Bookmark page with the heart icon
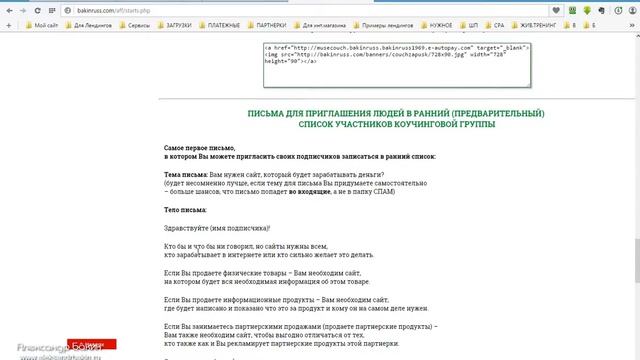Image resolution: width=640 pixels, height=360 pixels. [556, 11]
